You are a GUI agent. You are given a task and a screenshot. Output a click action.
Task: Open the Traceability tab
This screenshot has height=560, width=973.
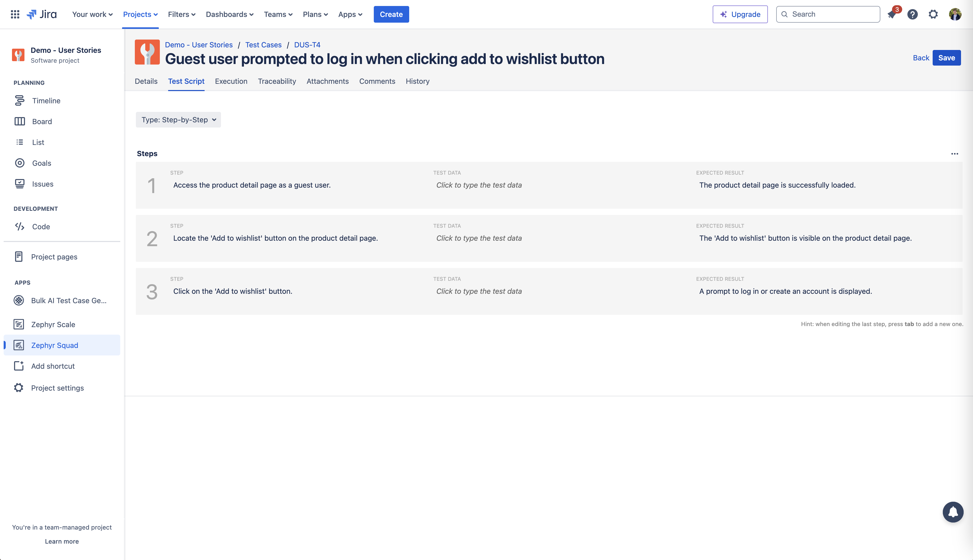coord(277,81)
